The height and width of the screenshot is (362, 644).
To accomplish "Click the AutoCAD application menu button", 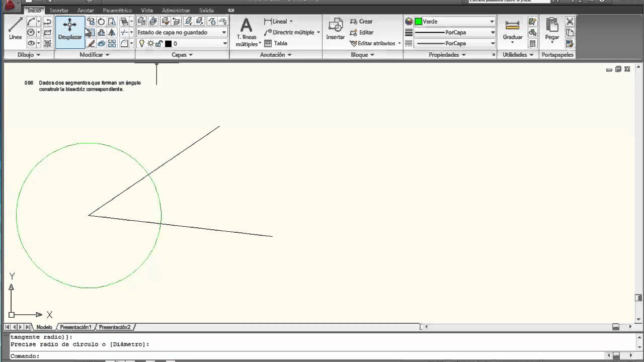I will click(x=10, y=7).
